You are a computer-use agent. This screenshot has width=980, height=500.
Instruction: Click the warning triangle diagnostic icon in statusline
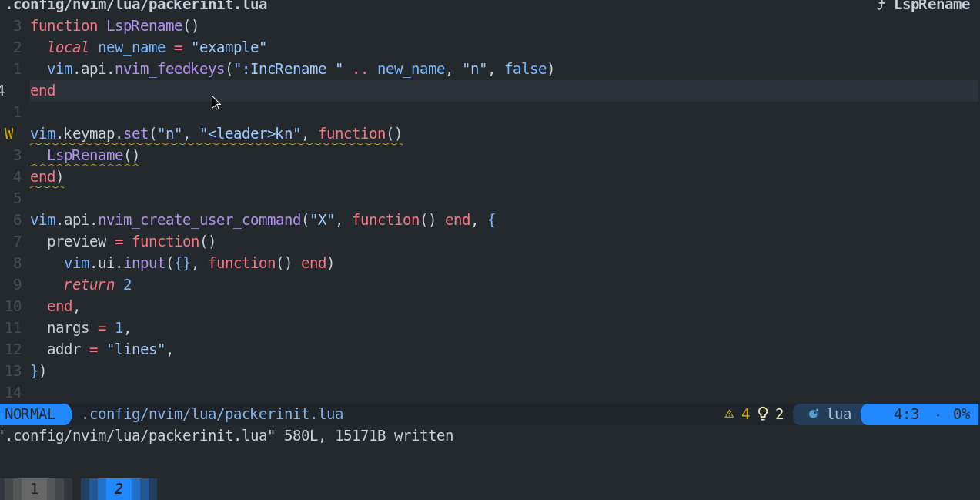[x=729, y=414]
